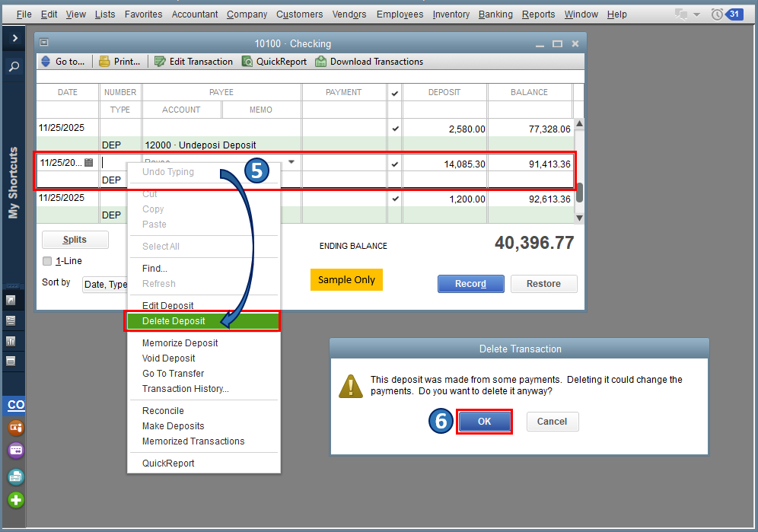Click the Splits button

[x=75, y=240]
